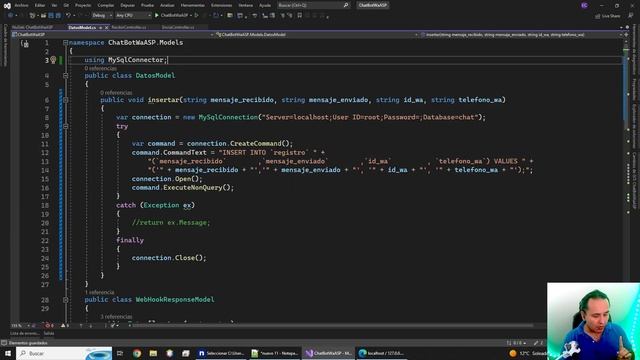
Task: Open the zoom level dropdown at editor bottom
Action: pos(20,326)
